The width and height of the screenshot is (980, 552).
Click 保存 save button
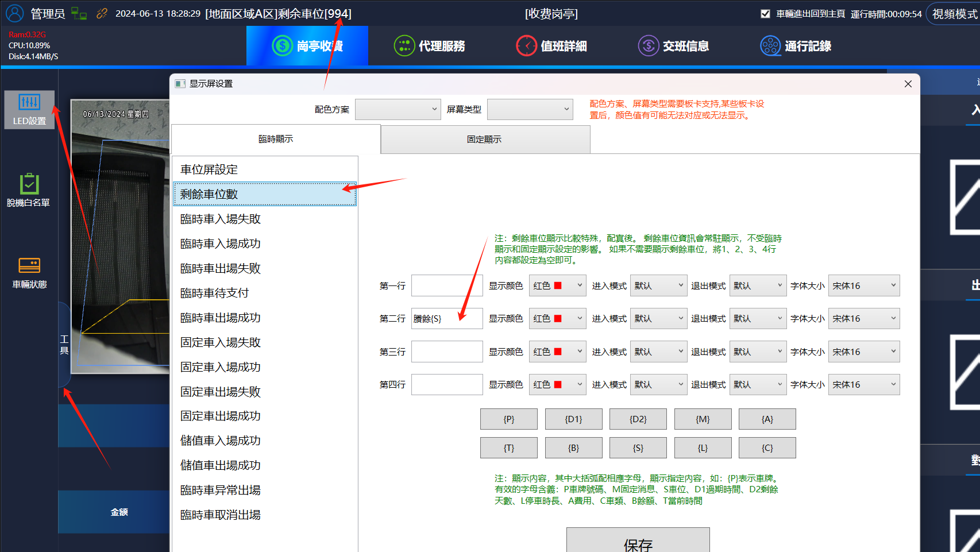point(638,541)
